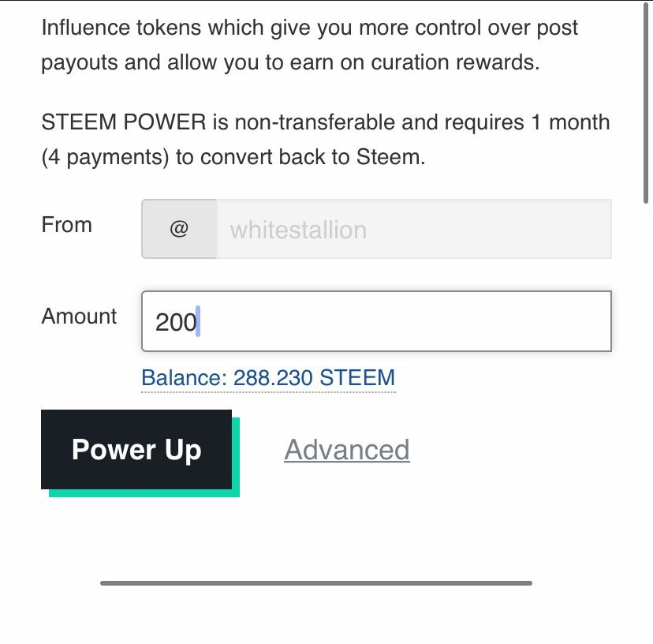Click the Balance: 288.230 STEEM link
Screen dimensions: 653x644
tap(268, 378)
